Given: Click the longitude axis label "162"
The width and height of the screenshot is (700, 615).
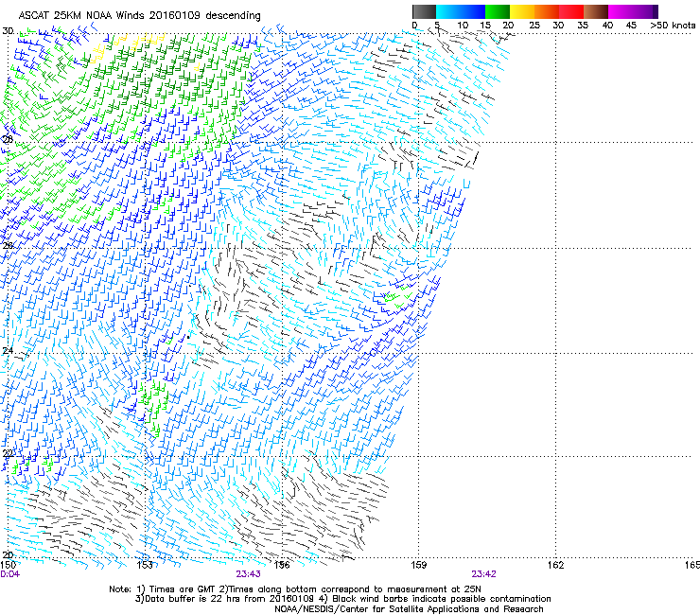Looking at the screenshot, I should (x=555, y=565).
